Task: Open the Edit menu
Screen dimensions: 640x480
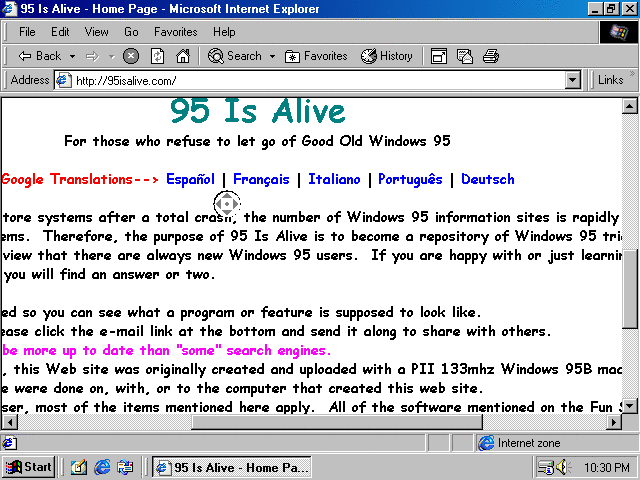Action: (x=60, y=32)
